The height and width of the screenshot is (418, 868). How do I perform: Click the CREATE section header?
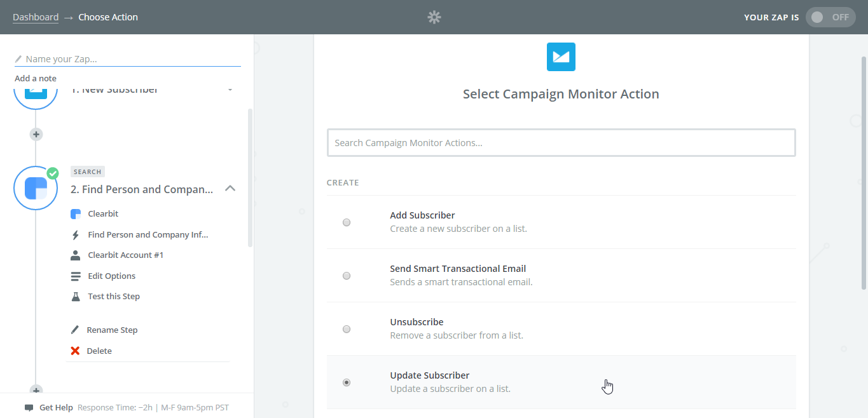(x=343, y=183)
